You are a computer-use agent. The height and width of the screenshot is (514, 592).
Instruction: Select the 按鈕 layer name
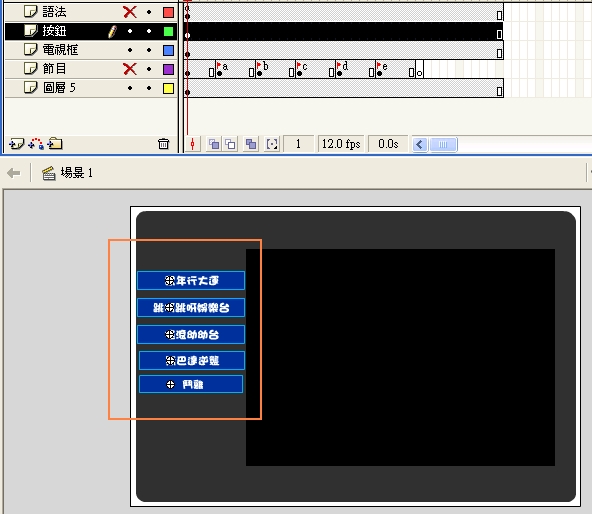54,31
